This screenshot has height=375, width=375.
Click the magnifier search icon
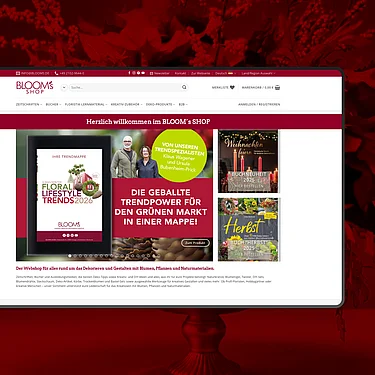[184, 87]
